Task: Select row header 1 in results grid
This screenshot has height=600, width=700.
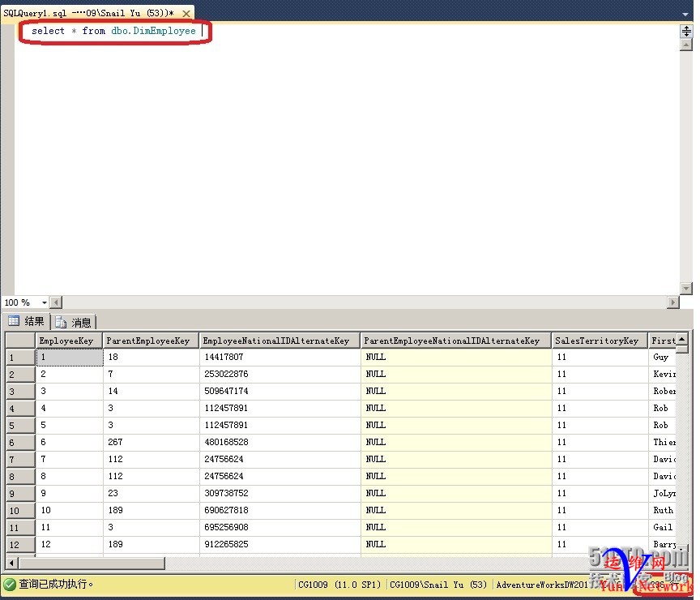Action: pyautogui.click(x=20, y=358)
